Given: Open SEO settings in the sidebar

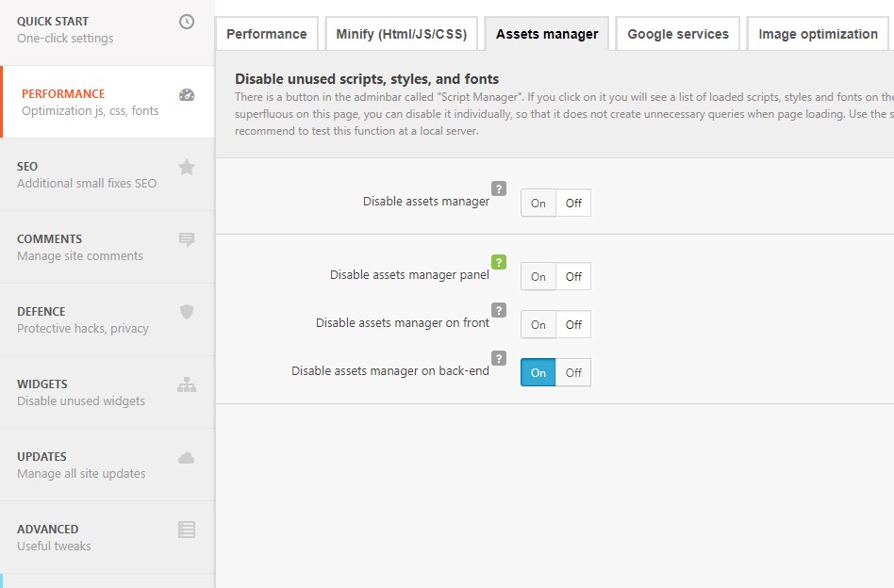Looking at the screenshot, I should (x=87, y=174).
